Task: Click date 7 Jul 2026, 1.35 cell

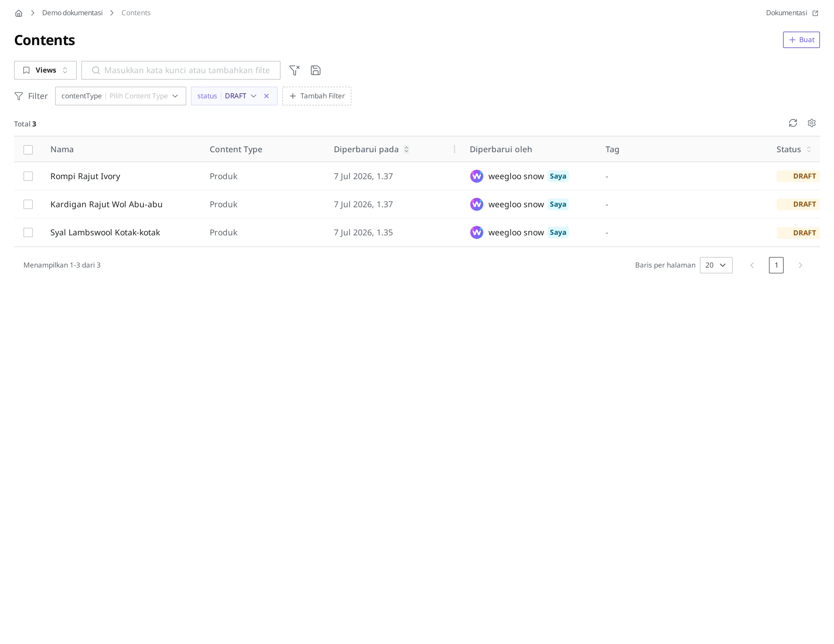Action: (363, 232)
